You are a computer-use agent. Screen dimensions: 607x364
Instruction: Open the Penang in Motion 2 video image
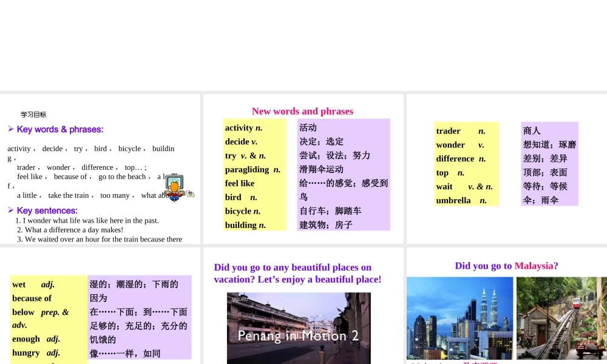click(299, 328)
